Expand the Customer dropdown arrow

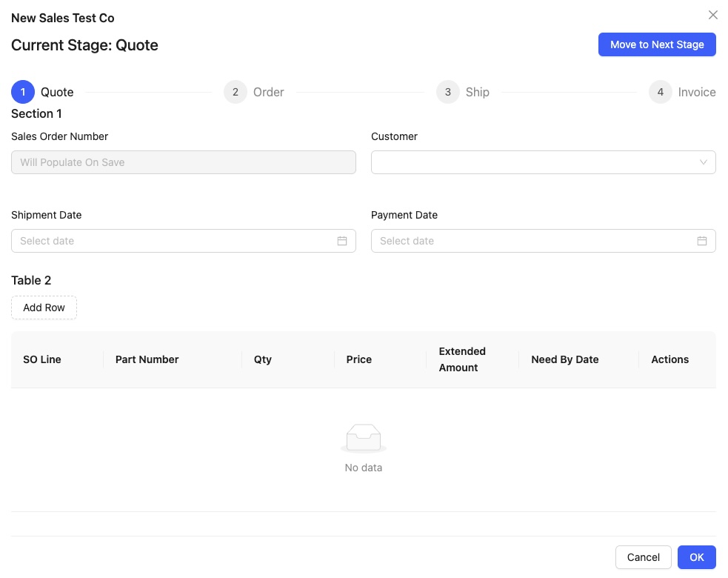pyautogui.click(x=704, y=162)
